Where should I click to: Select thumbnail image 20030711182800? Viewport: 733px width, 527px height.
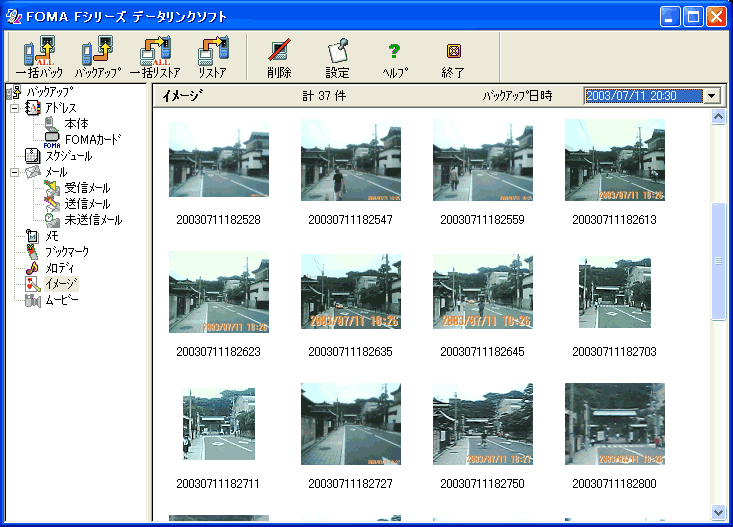pos(614,424)
